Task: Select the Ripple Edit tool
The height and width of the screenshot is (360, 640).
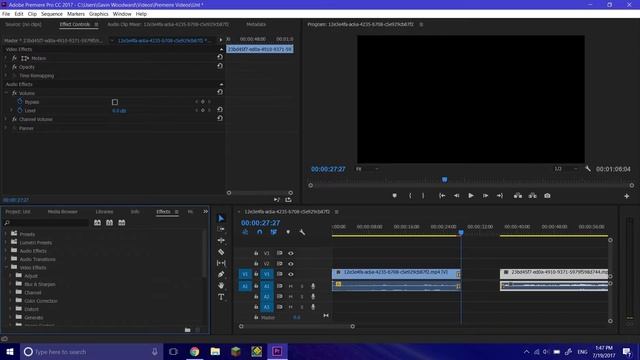Action: tap(221, 240)
